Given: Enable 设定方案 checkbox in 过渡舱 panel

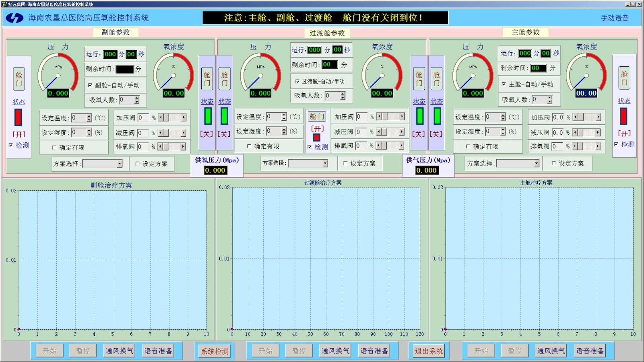Looking at the screenshot, I should click(x=345, y=163).
